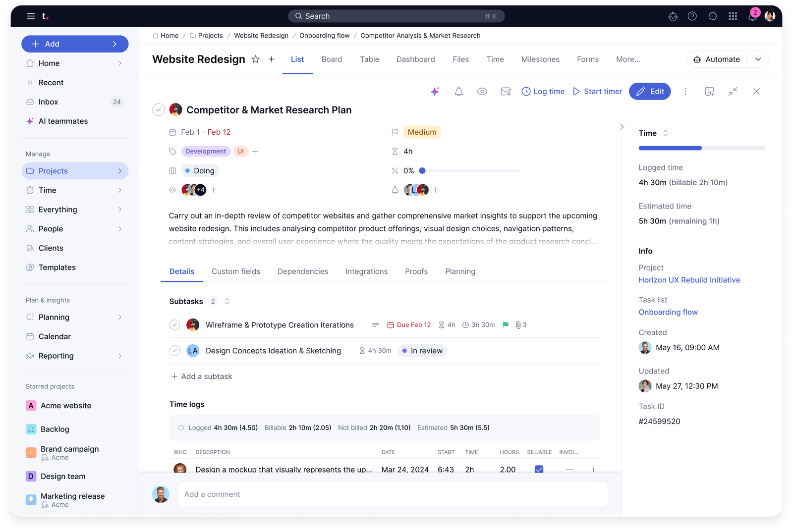Add a notified person using plus beside bell avatars
The width and height of the screenshot is (793, 532).
(x=436, y=190)
